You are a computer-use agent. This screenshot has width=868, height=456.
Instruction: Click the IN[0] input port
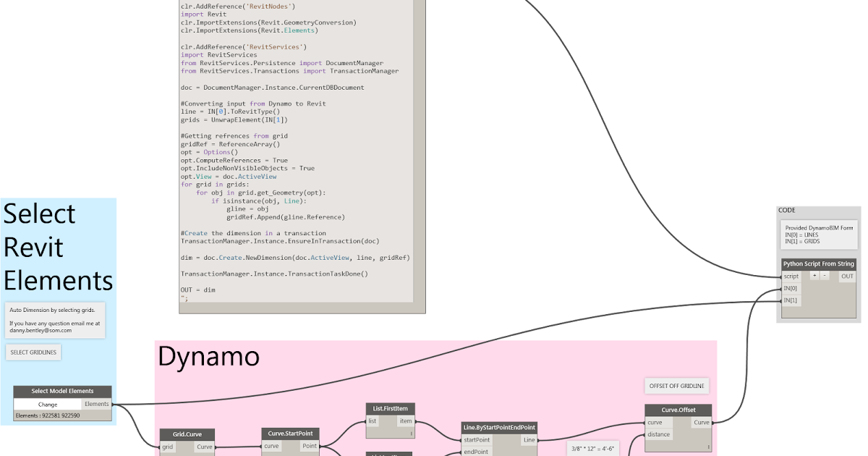tap(791, 288)
